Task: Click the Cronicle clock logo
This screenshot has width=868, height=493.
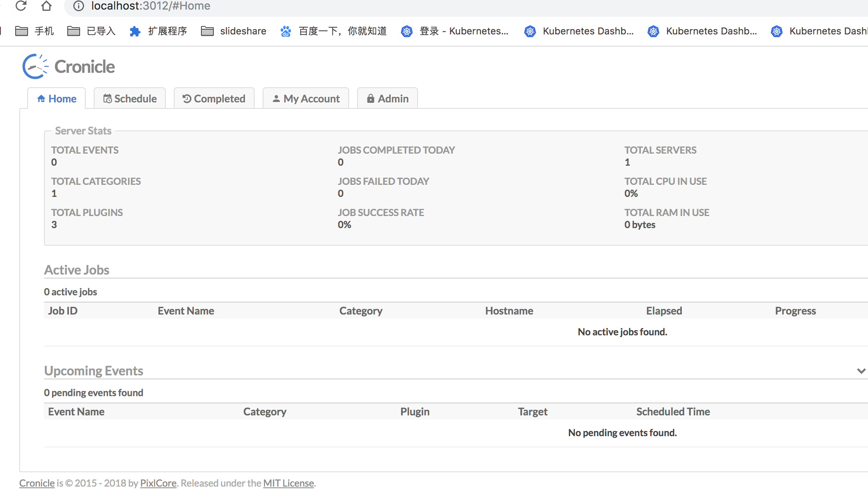Action: 35,66
